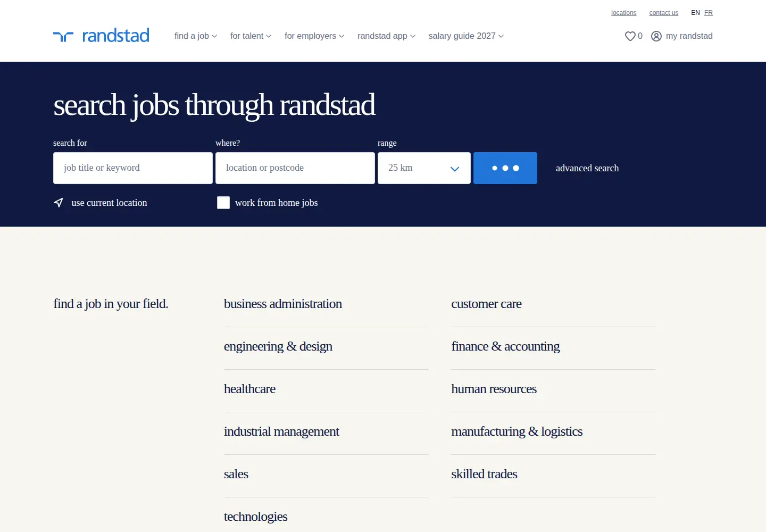766x532 pixels.
Task: Browse engineering & design jobs
Action: pyautogui.click(x=278, y=346)
